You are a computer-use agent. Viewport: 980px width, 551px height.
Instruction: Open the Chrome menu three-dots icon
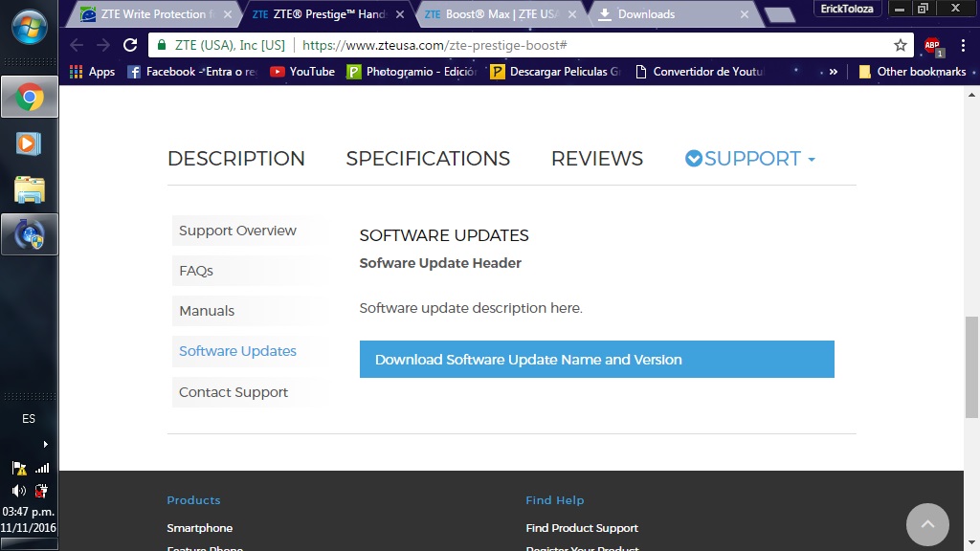pyautogui.click(x=962, y=45)
